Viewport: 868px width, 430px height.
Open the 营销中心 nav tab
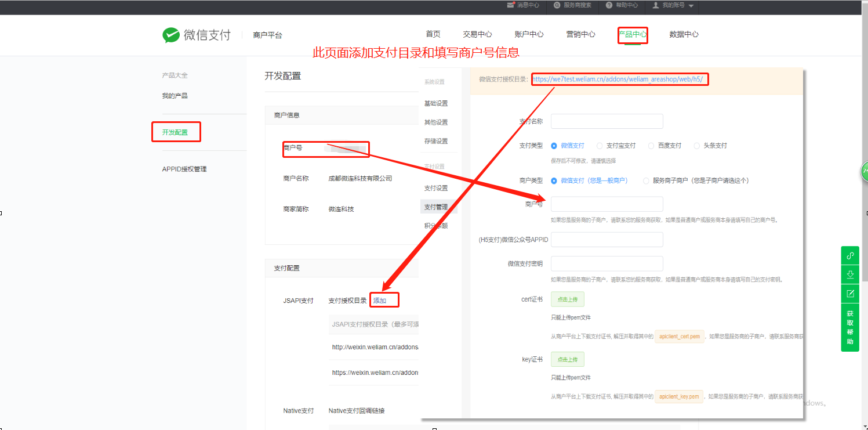[x=580, y=34]
